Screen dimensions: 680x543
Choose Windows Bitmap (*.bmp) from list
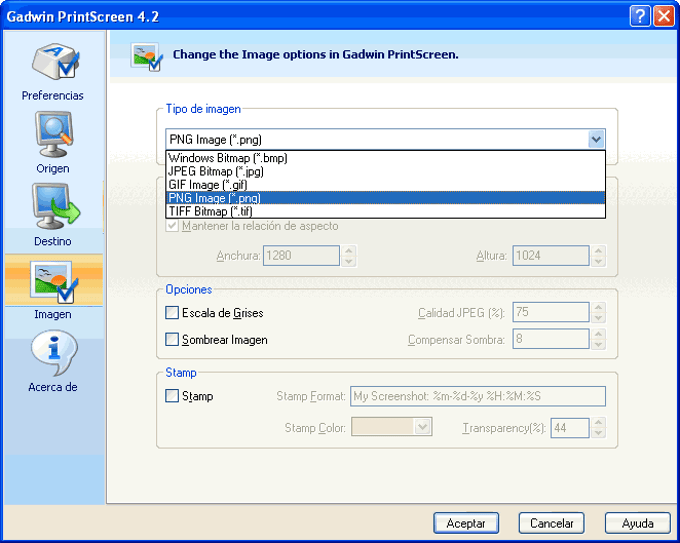click(386, 158)
